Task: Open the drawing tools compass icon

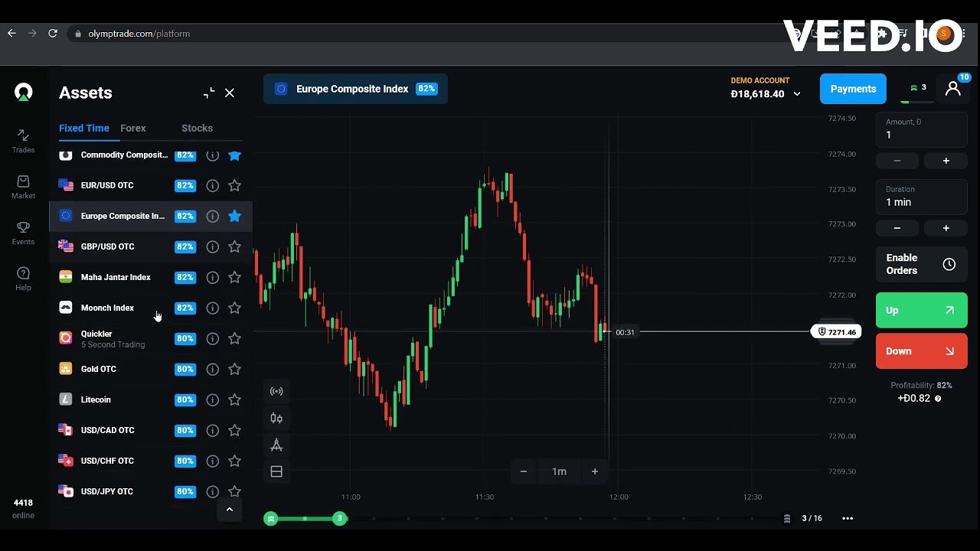Action: tap(276, 445)
